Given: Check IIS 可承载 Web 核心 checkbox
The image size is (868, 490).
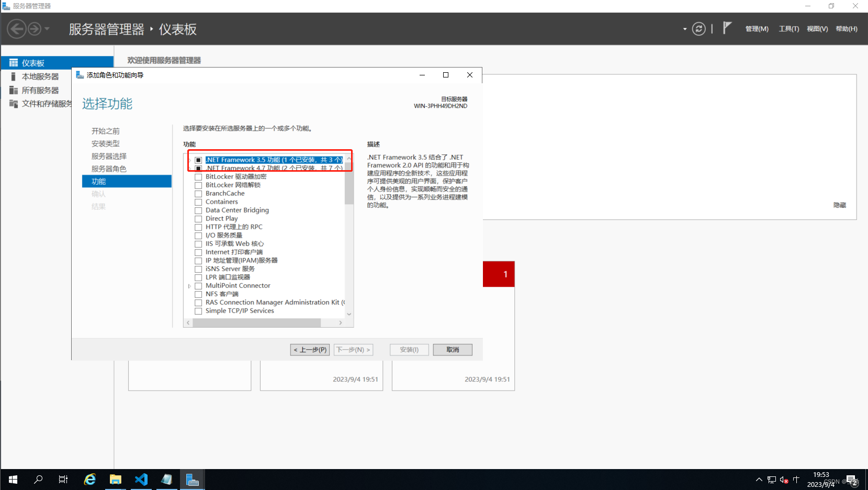Looking at the screenshot, I should (198, 244).
